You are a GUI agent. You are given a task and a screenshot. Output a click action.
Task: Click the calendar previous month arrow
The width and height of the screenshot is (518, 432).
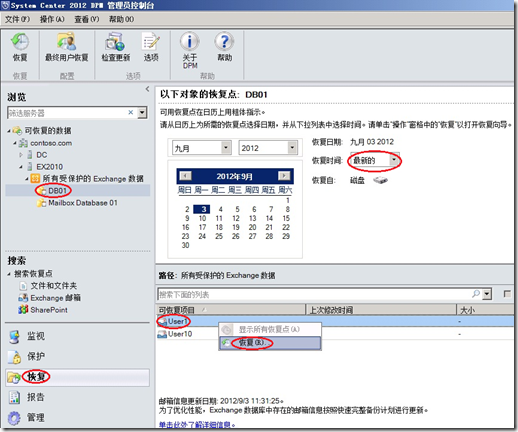(186, 176)
